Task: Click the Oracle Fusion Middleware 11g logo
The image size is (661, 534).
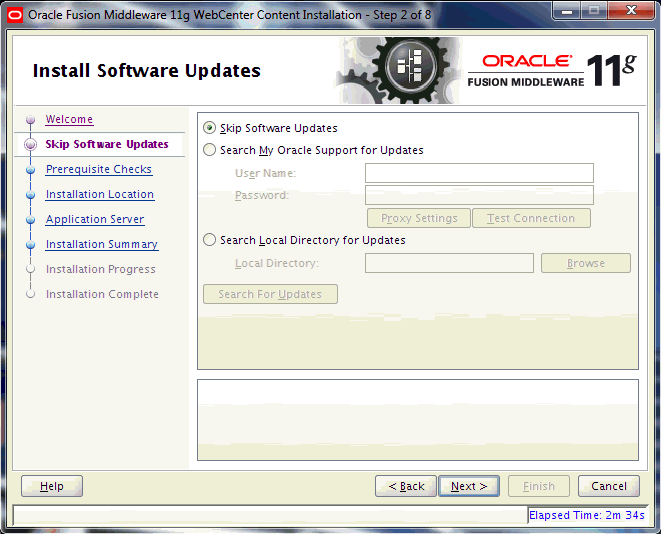Action: 552,70
